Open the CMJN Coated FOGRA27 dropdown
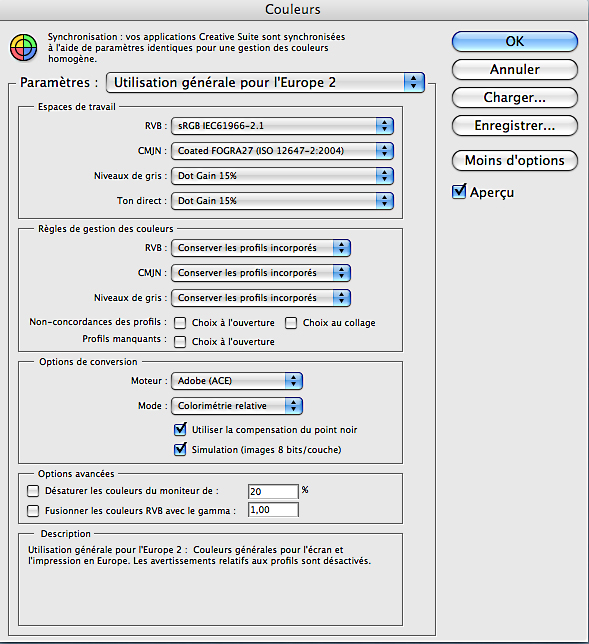Image resolution: width=589 pixels, height=644 pixels. 283,151
